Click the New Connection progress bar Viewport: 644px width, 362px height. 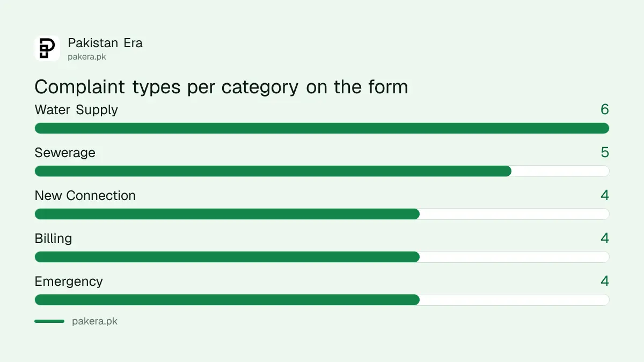pos(322,214)
